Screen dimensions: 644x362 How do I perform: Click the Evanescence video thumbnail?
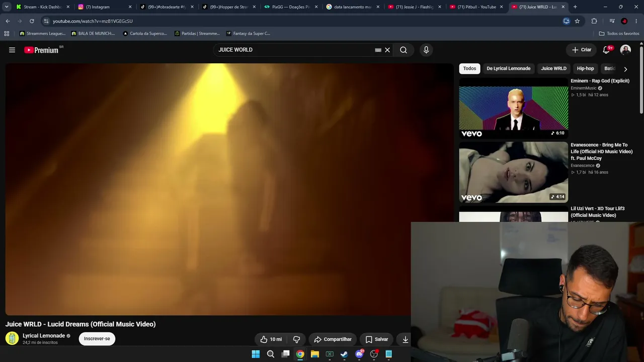(x=513, y=172)
